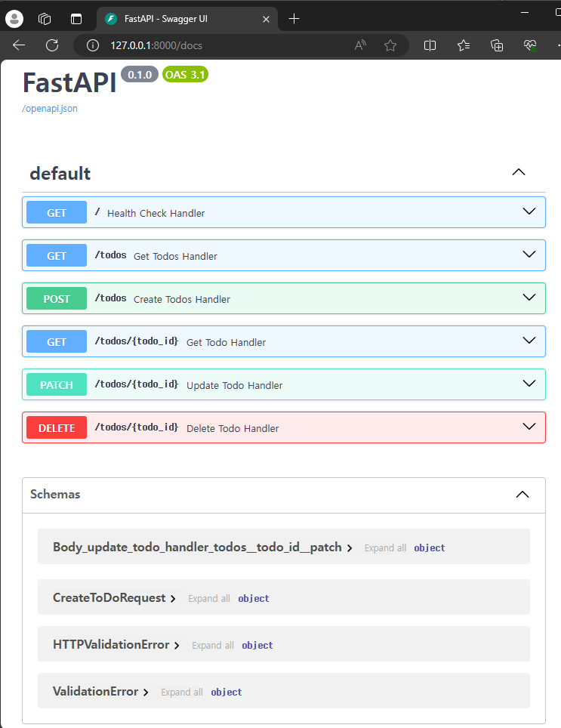Select the FastAPI - Swagger UI tab
This screenshot has width=561, height=728.
[x=187, y=19]
